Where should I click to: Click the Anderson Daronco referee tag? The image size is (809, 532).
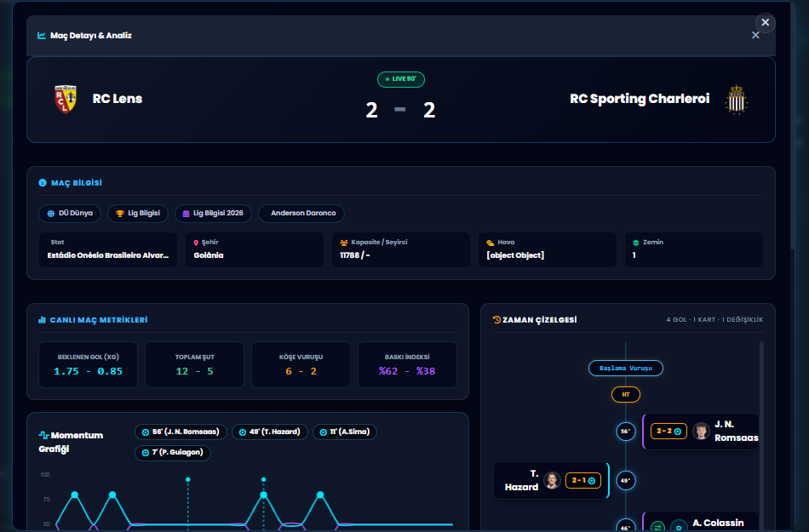coord(301,214)
